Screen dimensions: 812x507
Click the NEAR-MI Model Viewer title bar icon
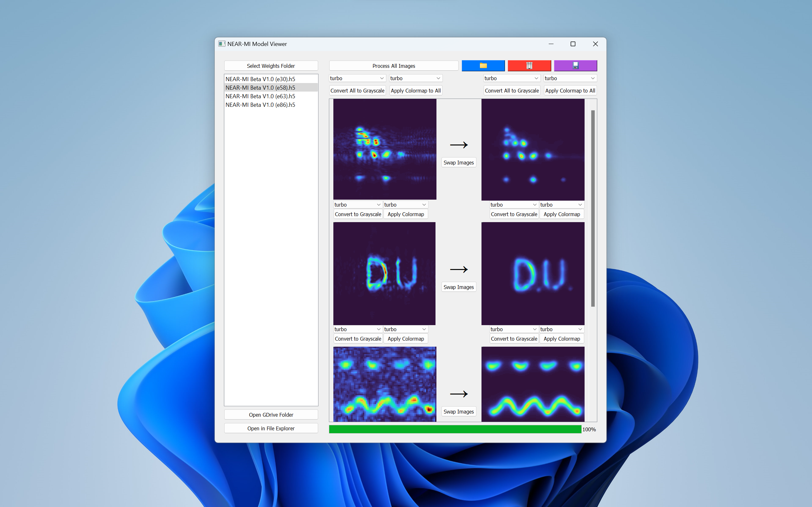[x=222, y=44]
